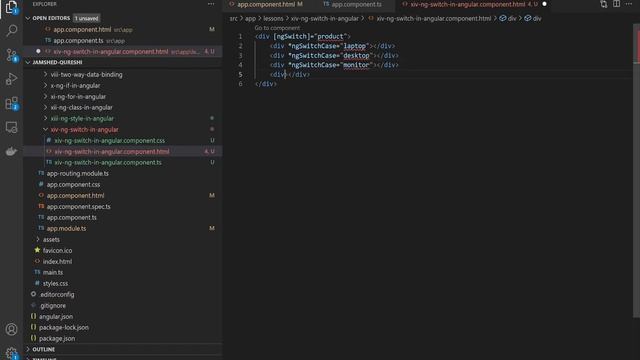Click the Go to component code lens

(x=277, y=28)
